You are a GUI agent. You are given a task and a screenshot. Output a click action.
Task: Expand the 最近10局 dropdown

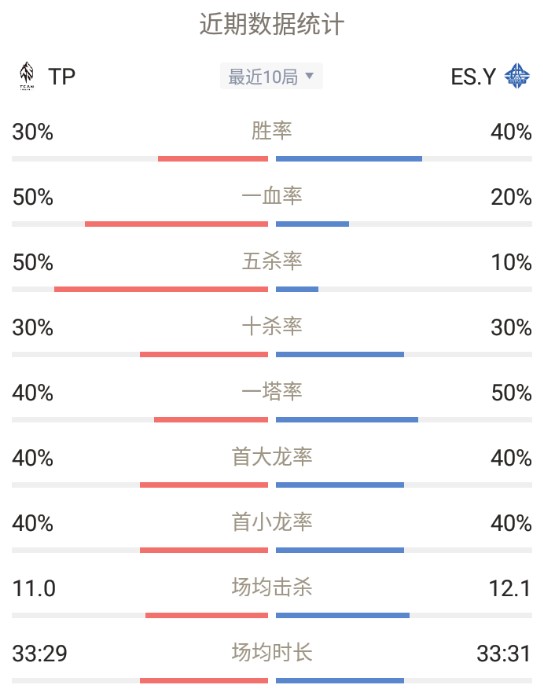271,76
